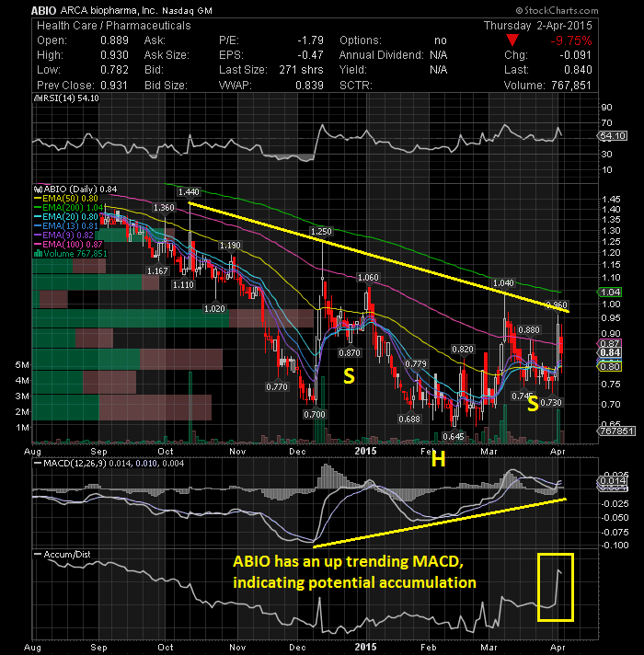Click the 90 level on RSI axis

coord(606,108)
